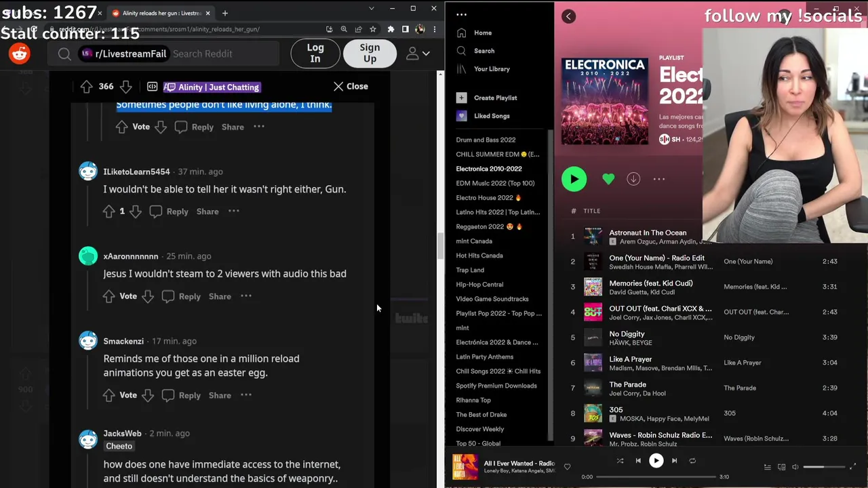
Task: Open Drum and Bass 2022 playlist
Action: click(486, 140)
